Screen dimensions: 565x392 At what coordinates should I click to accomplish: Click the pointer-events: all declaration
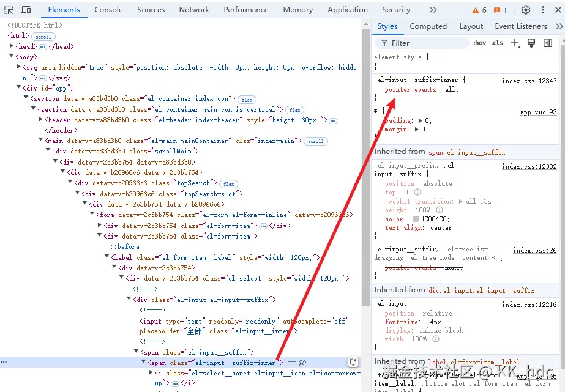pos(421,90)
